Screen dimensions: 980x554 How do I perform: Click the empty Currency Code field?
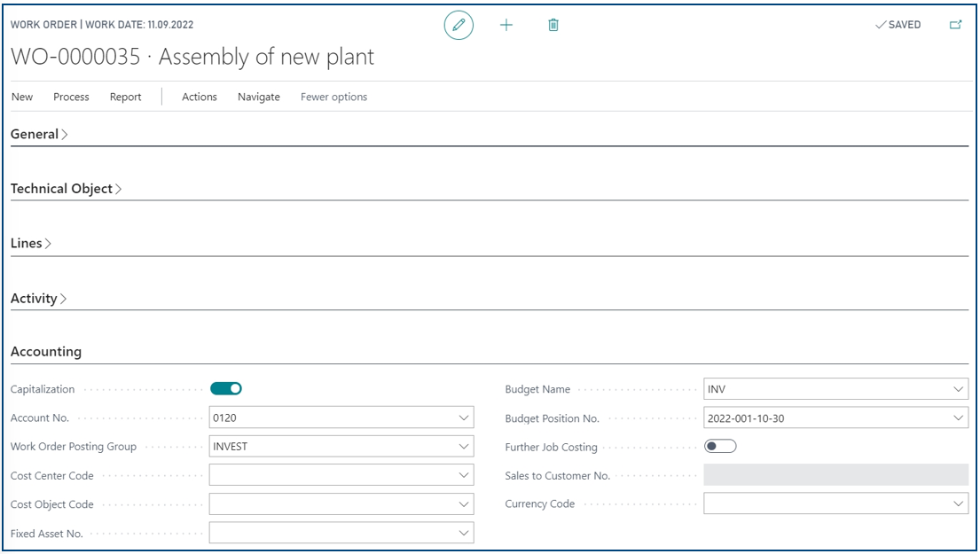click(x=835, y=503)
